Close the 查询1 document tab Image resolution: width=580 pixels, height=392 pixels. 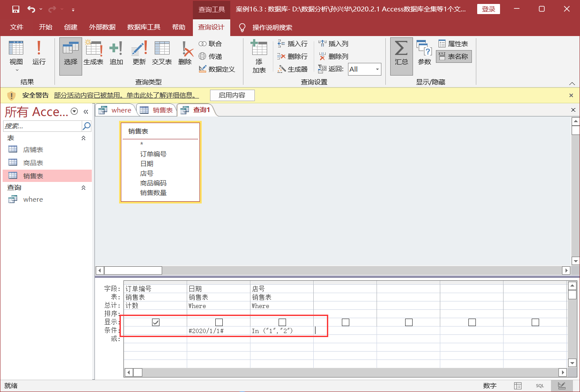573,110
